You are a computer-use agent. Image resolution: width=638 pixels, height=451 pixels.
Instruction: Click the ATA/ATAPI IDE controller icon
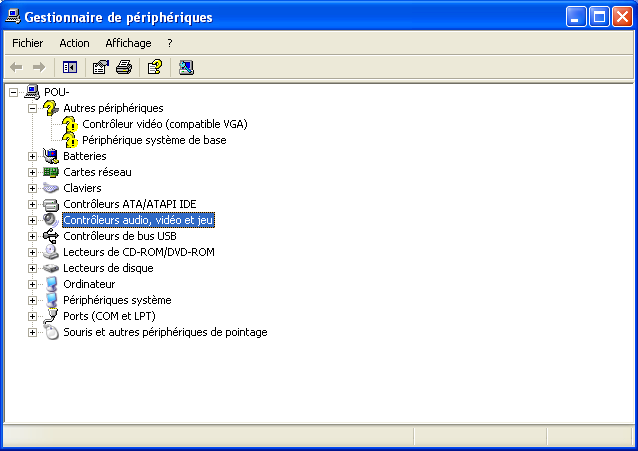coord(51,204)
